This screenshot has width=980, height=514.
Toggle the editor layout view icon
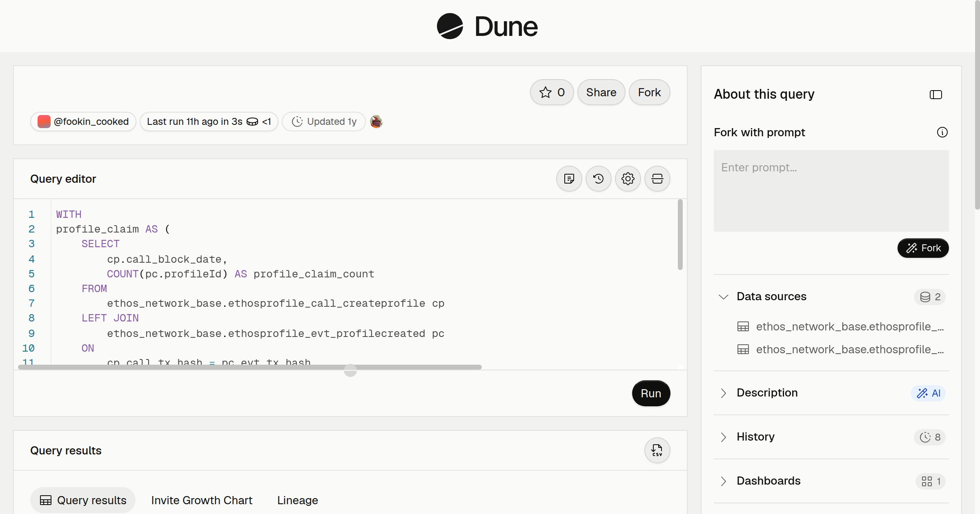coord(657,179)
